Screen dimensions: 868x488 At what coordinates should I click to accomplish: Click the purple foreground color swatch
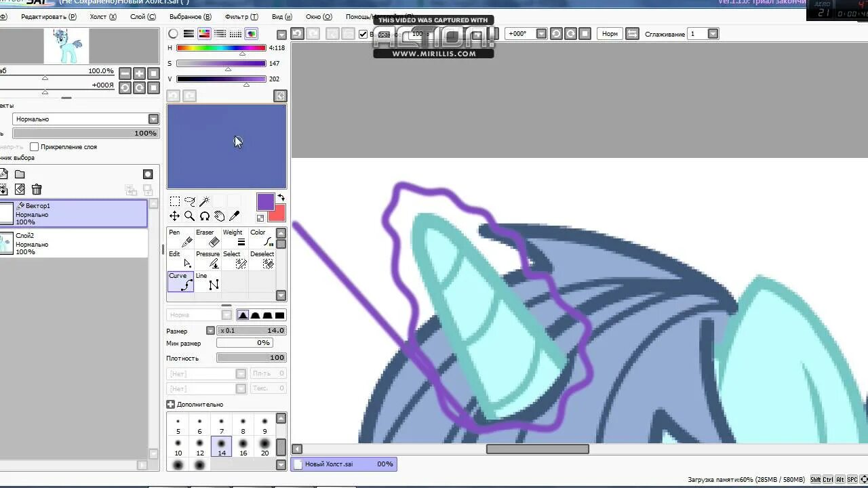(265, 201)
